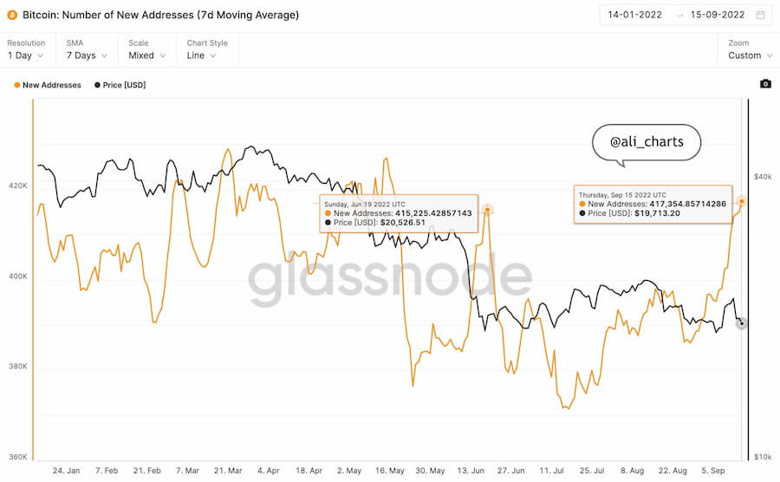Click the orange New Addresses legend dot
Viewport: 780px width, 482px height.
point(17,85)
